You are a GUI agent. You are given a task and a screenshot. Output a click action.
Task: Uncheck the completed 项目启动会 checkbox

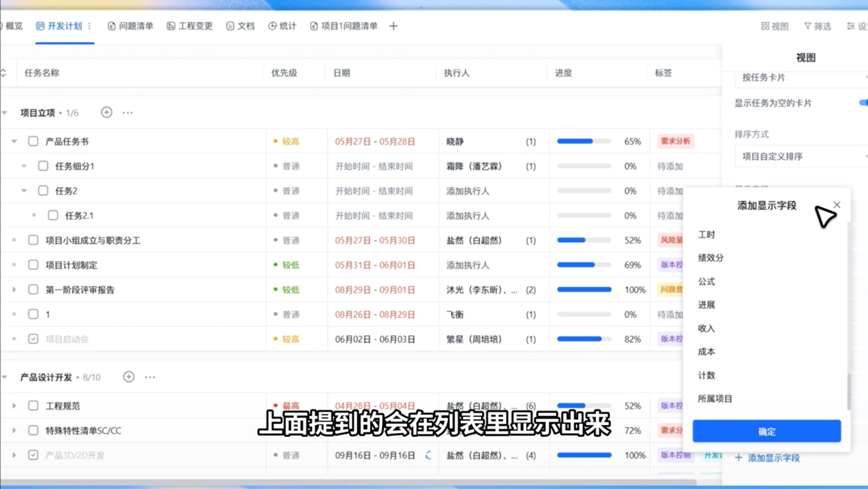[33, 339]
